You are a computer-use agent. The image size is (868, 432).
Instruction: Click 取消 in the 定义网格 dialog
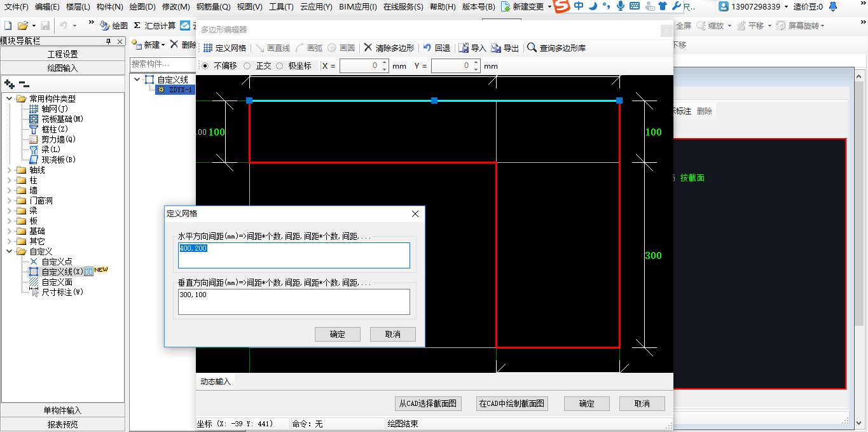pyautogui.click(x=393, y=334)
